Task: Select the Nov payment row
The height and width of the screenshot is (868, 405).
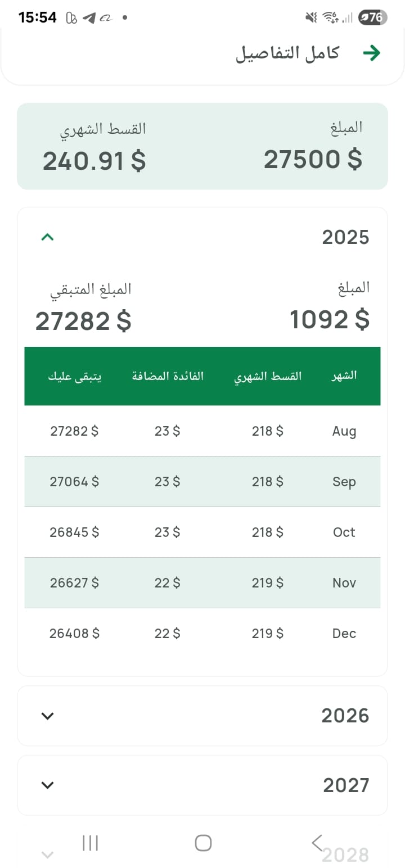Action: coord(202,583)
